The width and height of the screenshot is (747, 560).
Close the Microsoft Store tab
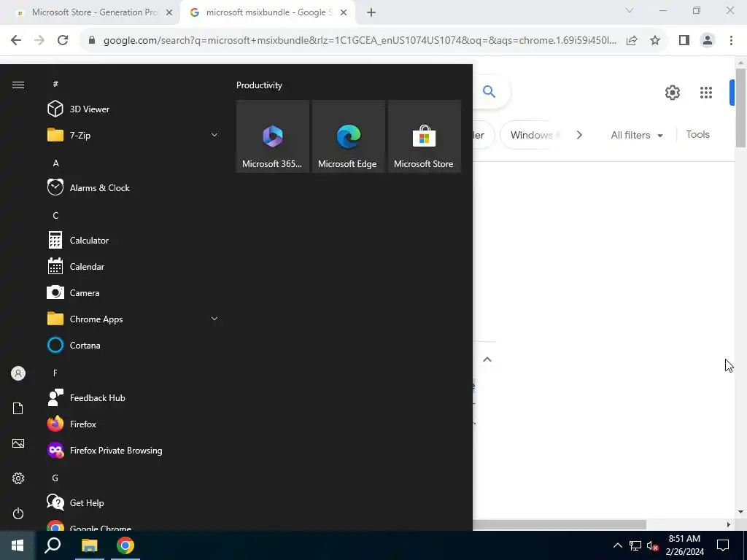pyautogui.click(x=169, y=12)
